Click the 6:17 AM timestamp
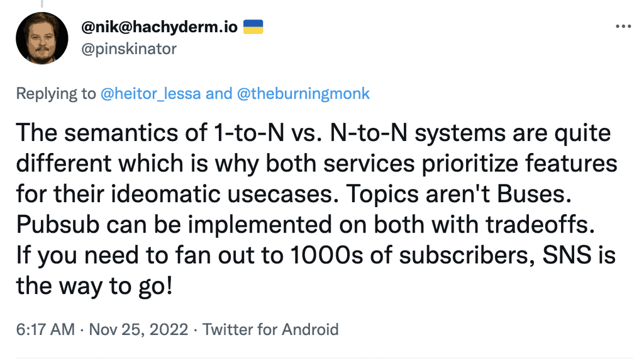This screenshot has width=644, height=364. [x=45, y=329]
